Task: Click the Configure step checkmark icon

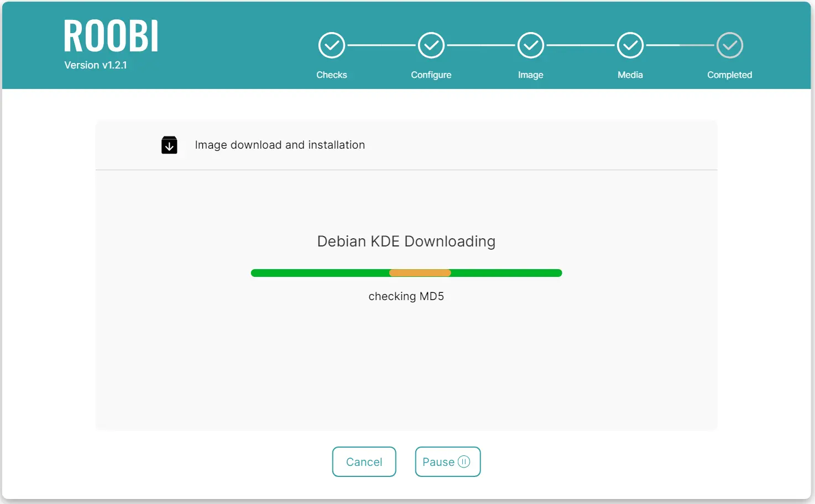Action: (431, 45)
